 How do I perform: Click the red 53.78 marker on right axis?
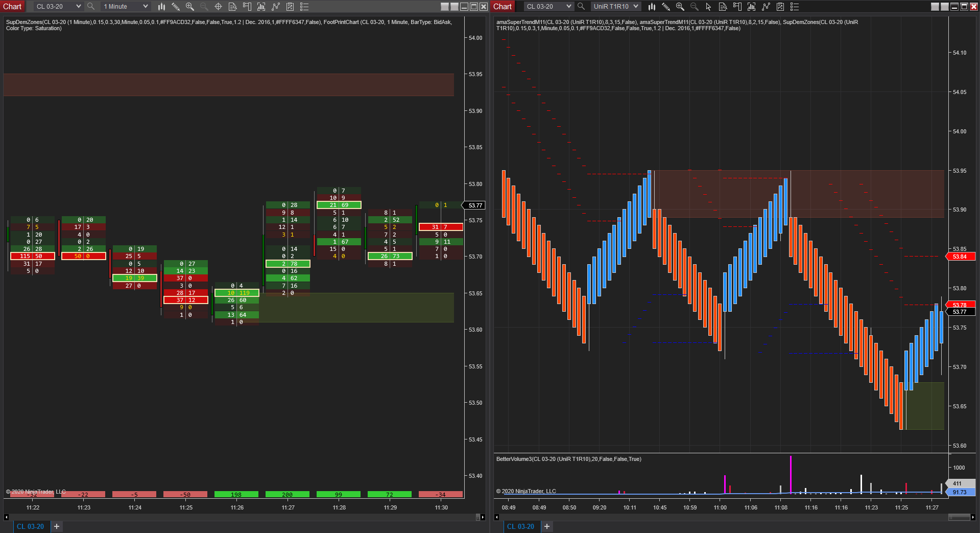tap(960, 305)
